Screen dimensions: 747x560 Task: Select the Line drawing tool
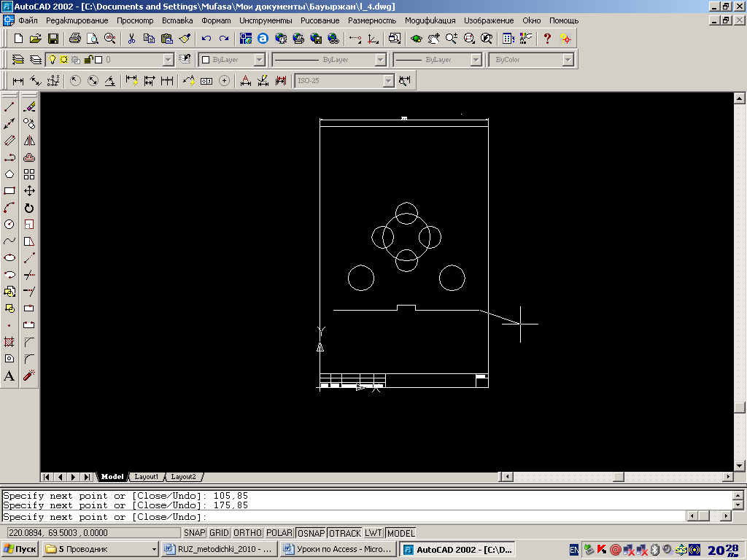pyautogui.click(x=9, y=106)
